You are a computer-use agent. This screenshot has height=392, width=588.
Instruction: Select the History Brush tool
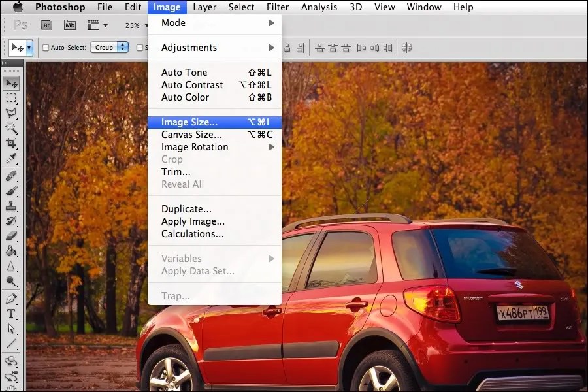[x=11, y=221]
